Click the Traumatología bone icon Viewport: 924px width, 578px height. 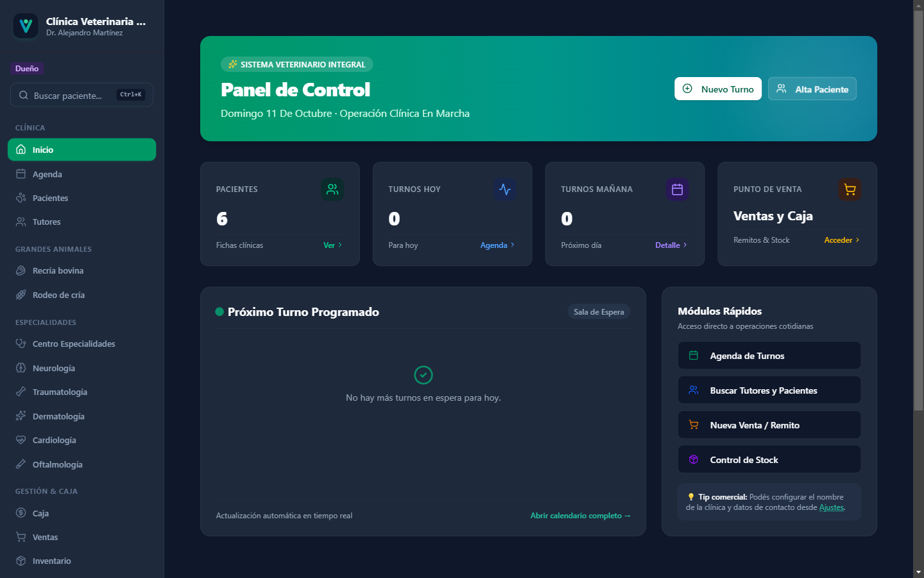pyautogui.click(x=21, y=392)
